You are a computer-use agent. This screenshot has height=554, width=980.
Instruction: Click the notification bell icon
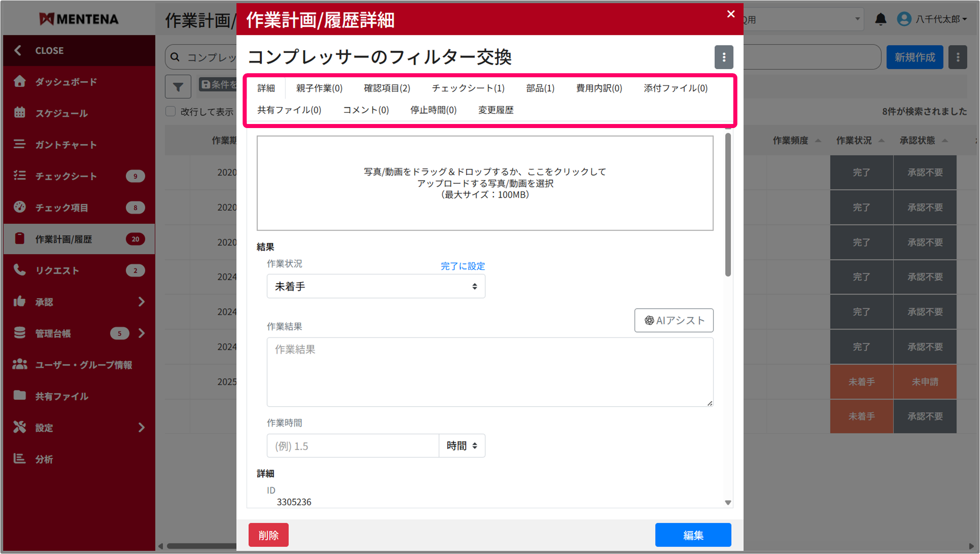[880, 19]
